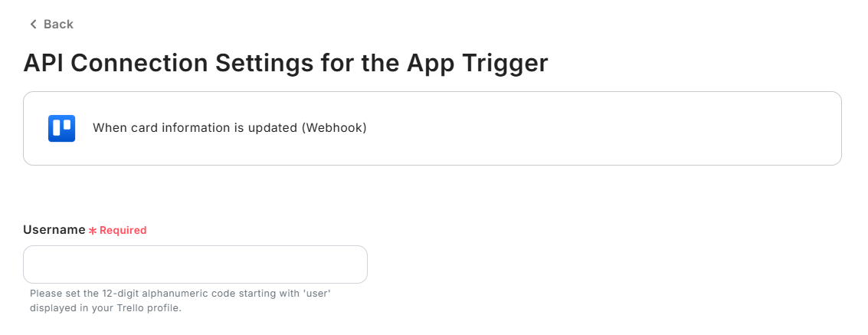This screenshot has height=335, width=868.
Task: Click 'displayed in your Trello profile' hint line
Action: point(106,308)
